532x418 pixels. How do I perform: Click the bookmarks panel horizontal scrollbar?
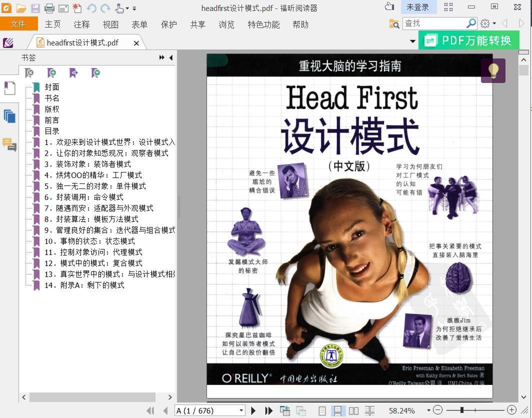(x=92, y=397)
